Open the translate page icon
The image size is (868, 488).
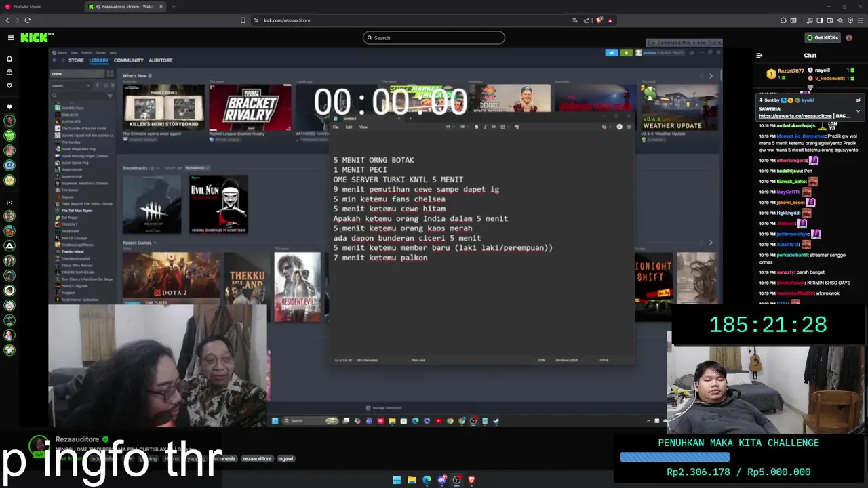click(x=575, y=20)
